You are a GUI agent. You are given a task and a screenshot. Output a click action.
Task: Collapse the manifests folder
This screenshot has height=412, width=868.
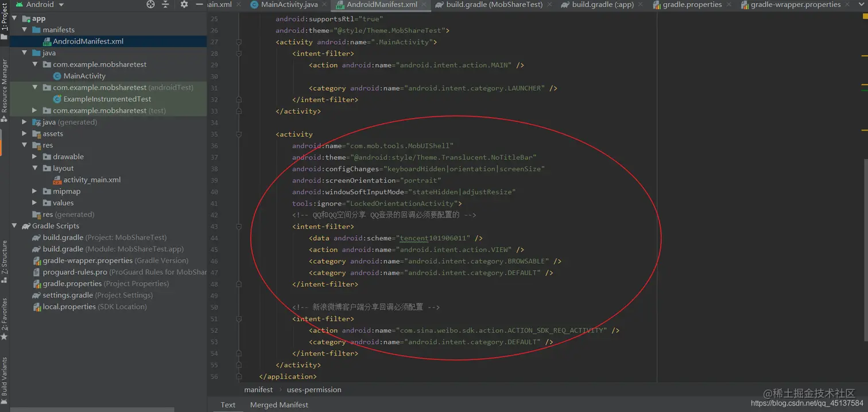tap(25, 30)
